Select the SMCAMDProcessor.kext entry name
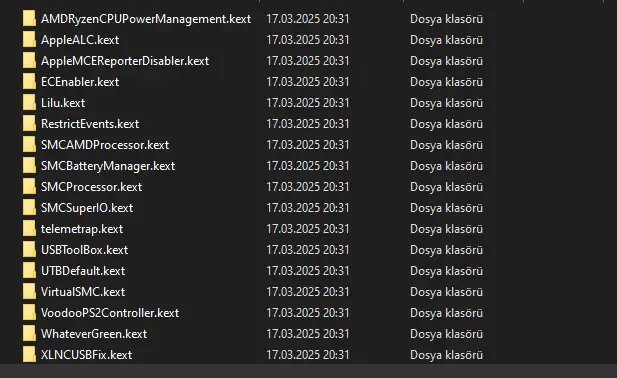The width and height of the screenshot is (617, 378). point(105,145)
